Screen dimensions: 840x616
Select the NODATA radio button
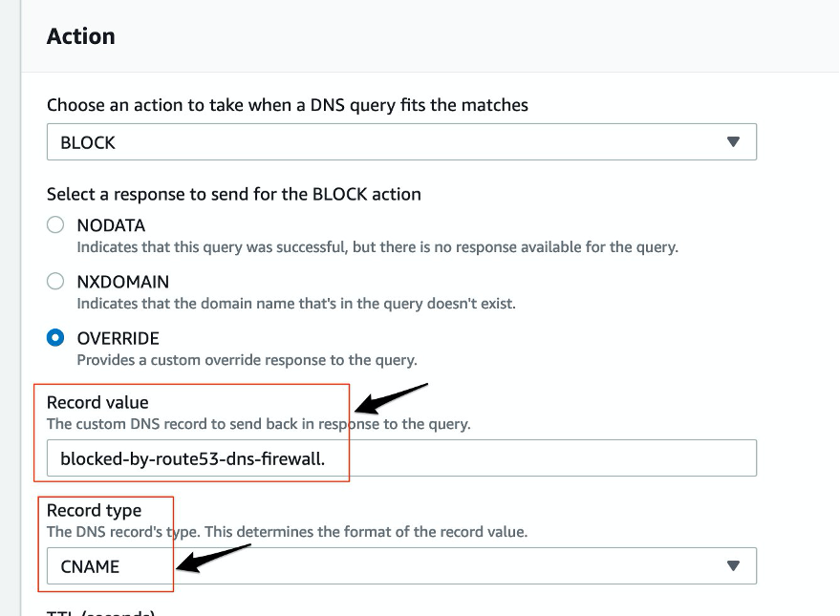(55, 223)
